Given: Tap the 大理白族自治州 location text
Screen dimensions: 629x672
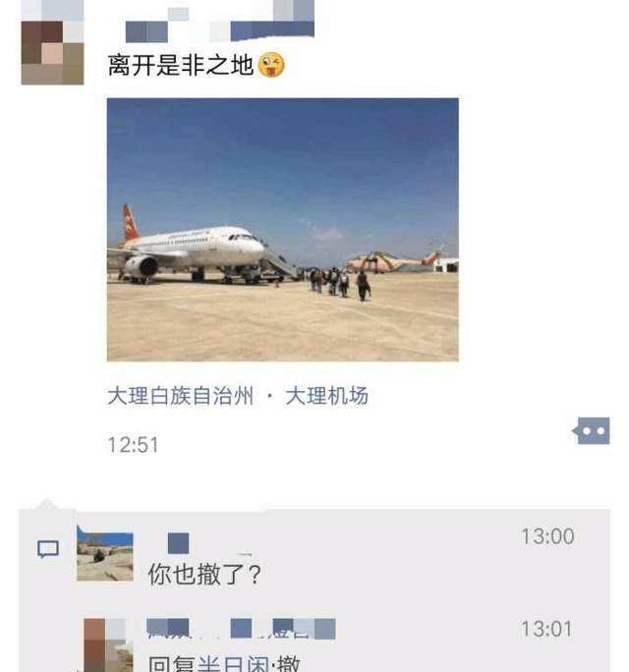Looking at the screenshot, I should [181, 396].
